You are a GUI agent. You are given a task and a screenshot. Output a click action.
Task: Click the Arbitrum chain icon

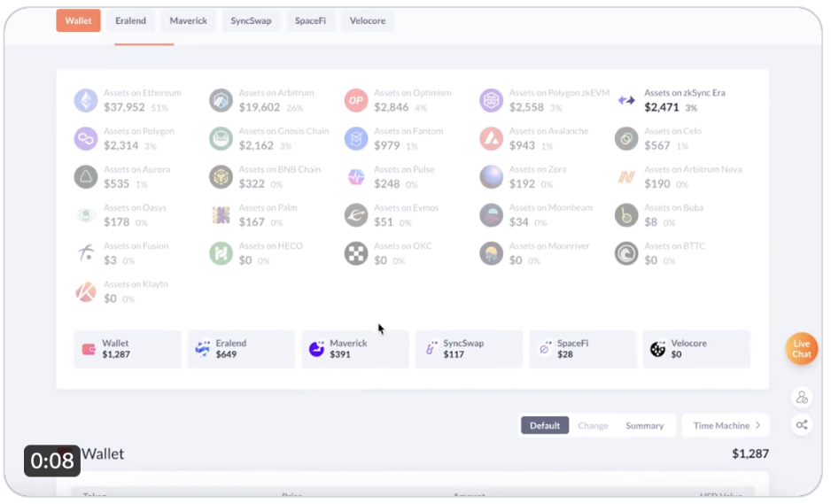221,101
